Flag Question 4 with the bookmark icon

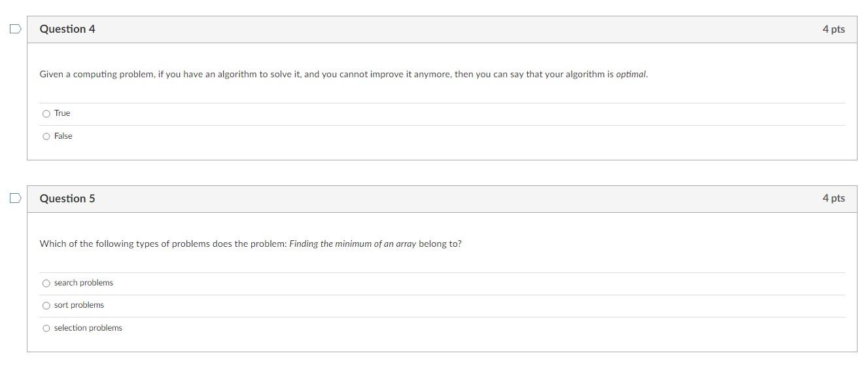[16, 29]
